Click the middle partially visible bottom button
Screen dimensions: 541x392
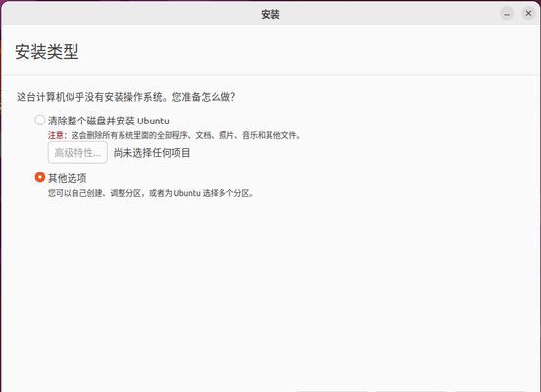pos(411,391)
